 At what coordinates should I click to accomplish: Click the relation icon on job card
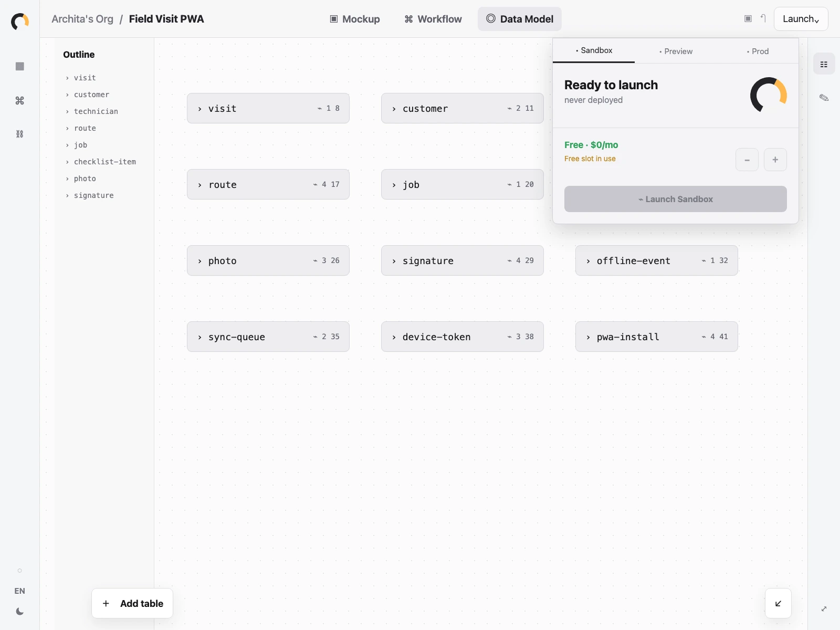[x=510, y=185]
